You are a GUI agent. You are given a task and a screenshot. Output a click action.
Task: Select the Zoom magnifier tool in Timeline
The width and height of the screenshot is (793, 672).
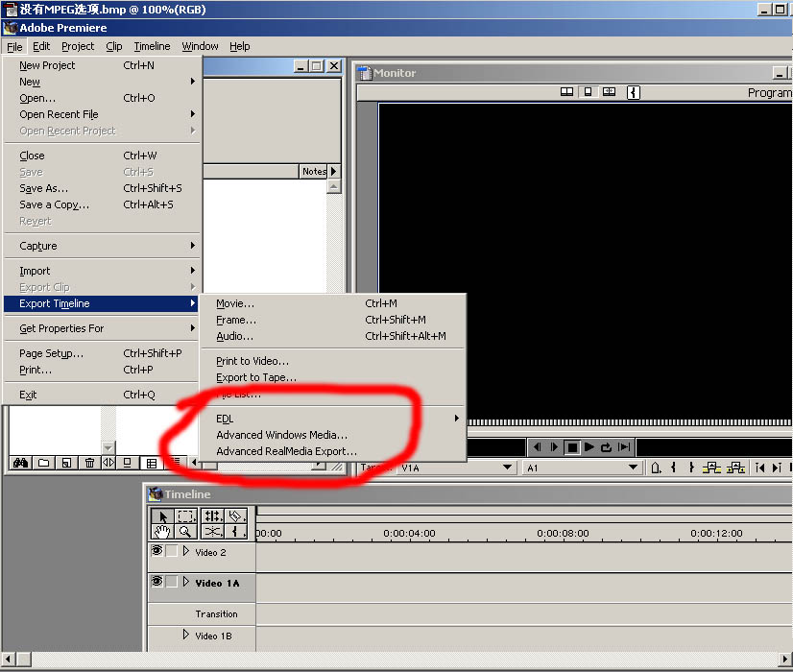tap(185, 532)
